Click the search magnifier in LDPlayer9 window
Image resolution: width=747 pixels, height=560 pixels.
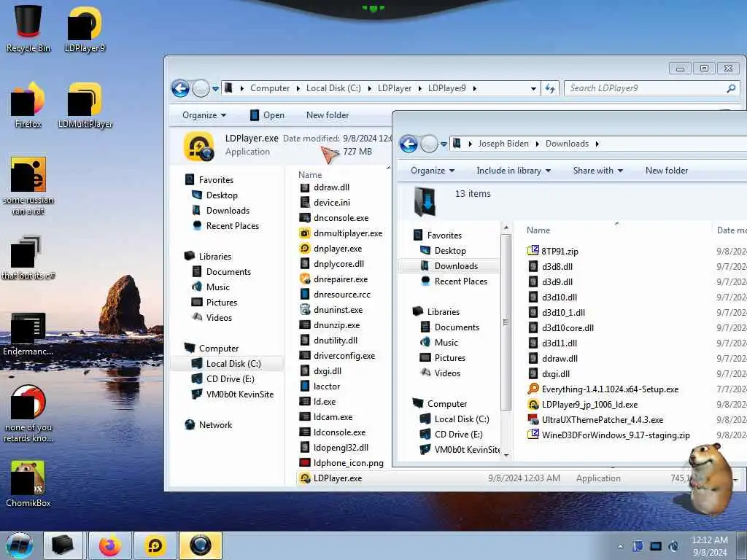(731, 88)
